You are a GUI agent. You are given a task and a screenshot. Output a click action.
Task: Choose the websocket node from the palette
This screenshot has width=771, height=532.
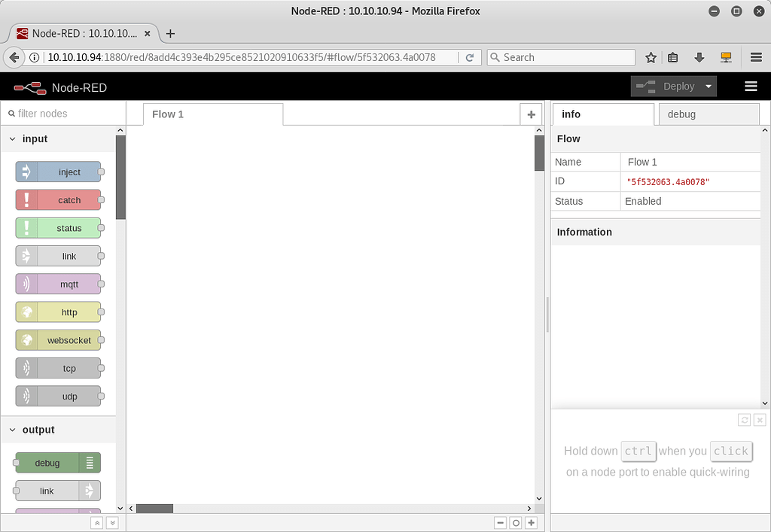point(58,339)
